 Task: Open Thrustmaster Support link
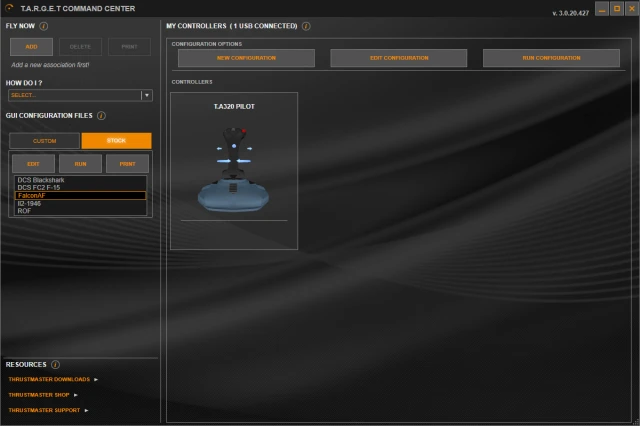tap(44, 410)
